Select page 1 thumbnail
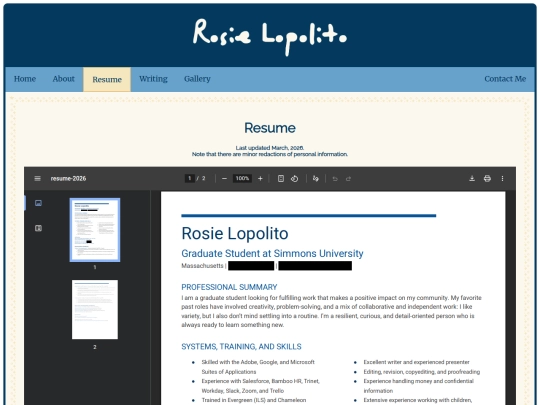 click(95, 230)
